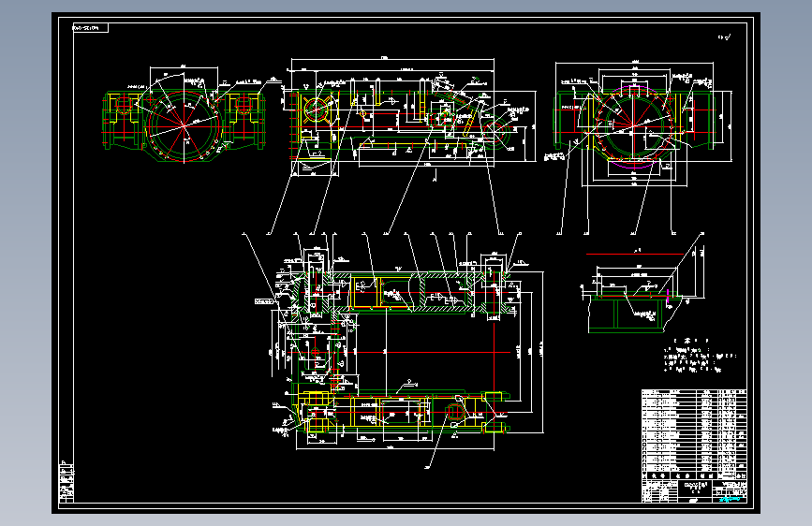
Task: Select the small detail view at right
Action: (x=642, y=291)
